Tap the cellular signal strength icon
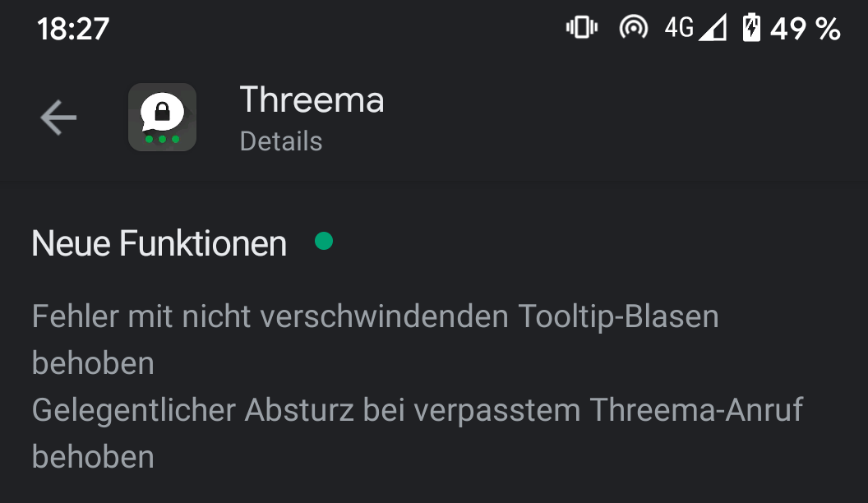 pyautogui.click(x=713, y=28)
